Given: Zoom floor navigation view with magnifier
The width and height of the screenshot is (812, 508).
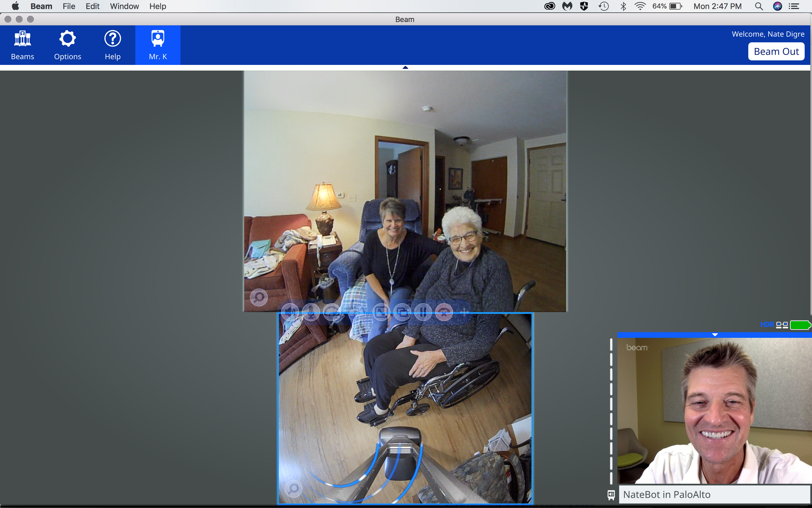Looking at the screenshot, I should coord(294,489).
